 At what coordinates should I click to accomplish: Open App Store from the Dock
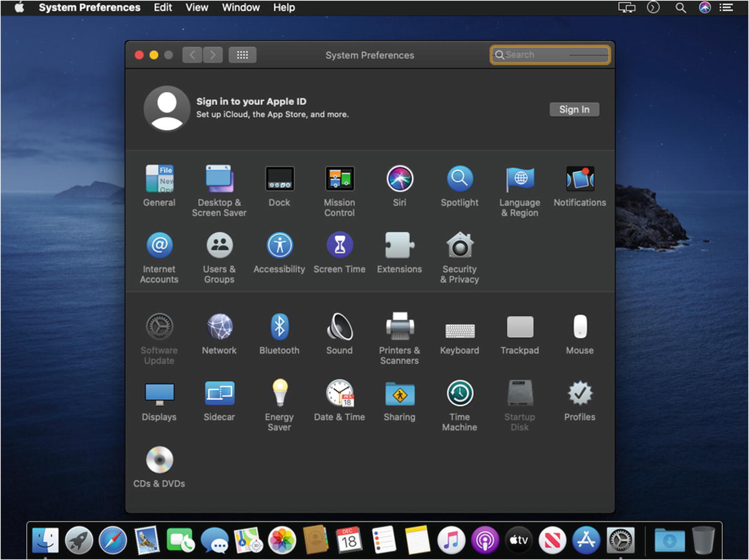586,540
